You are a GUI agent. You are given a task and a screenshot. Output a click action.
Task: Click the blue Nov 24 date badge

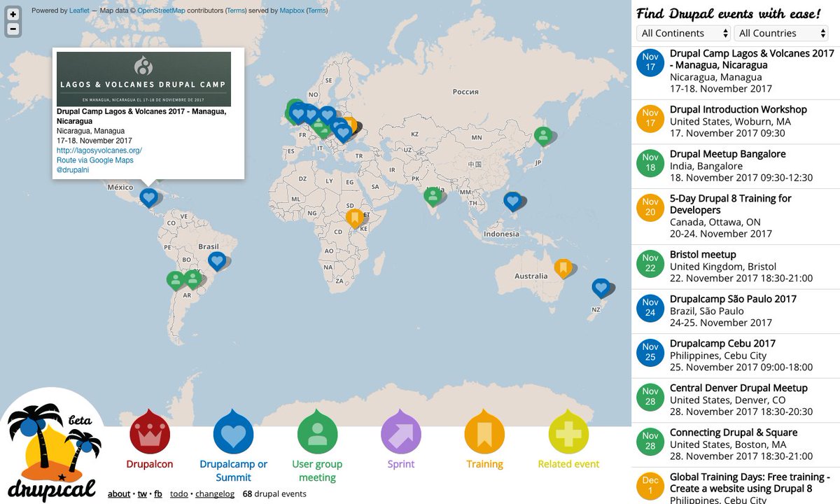click(x=650, y=308)
